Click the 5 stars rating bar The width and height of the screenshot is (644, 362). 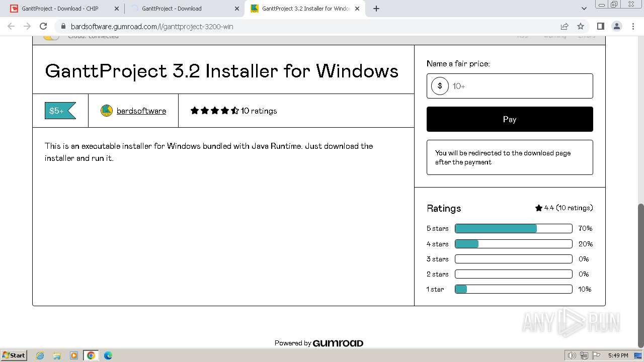click(x=514, y=228)
